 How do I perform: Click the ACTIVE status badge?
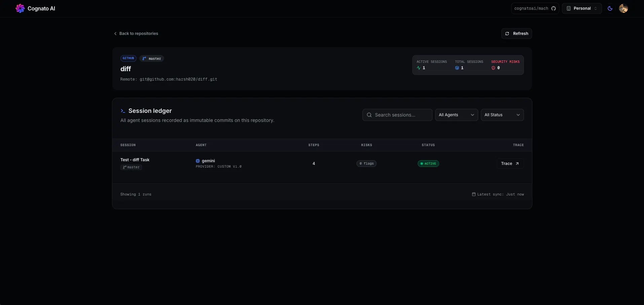pyautogui.click(x=428, y=164)
